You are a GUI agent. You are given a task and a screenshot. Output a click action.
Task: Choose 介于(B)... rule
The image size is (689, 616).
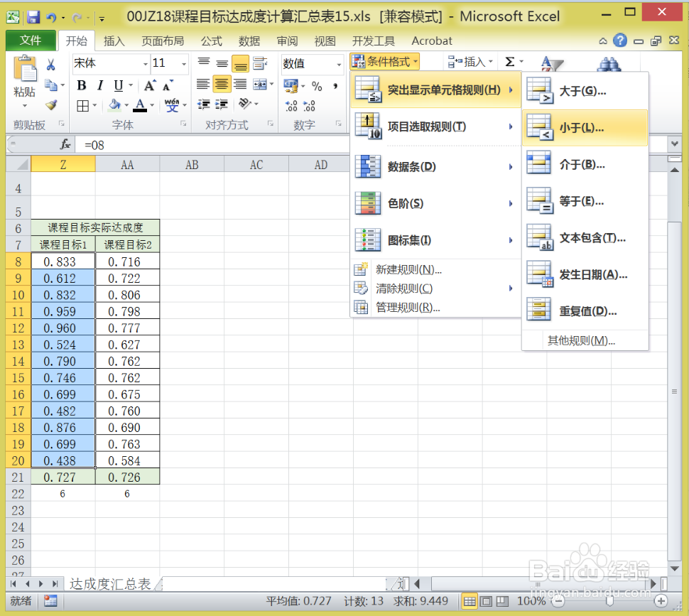pyautogui.click(x=585, y=164)
